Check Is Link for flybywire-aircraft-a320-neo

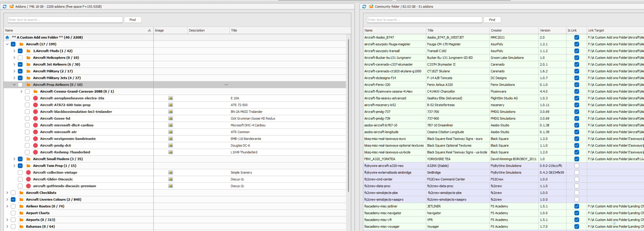(577, 166)
